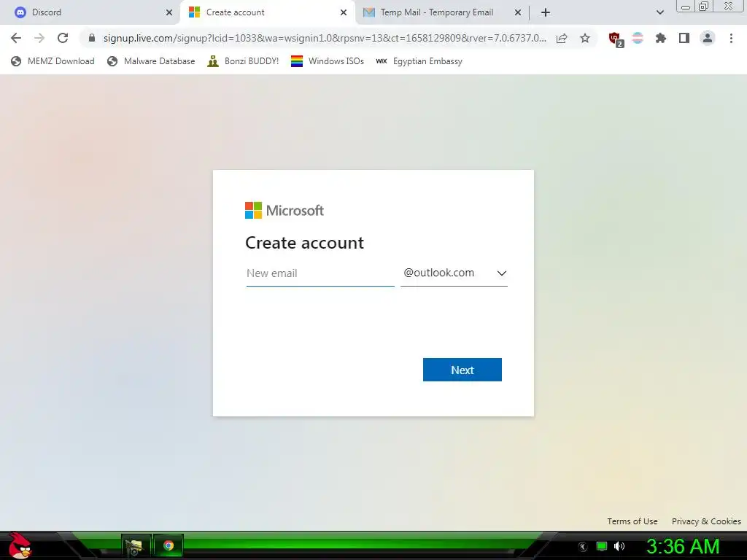Close the Temp Mail tab
The height and width of the screenshot is (560, 747).
[x=518, y=12]
